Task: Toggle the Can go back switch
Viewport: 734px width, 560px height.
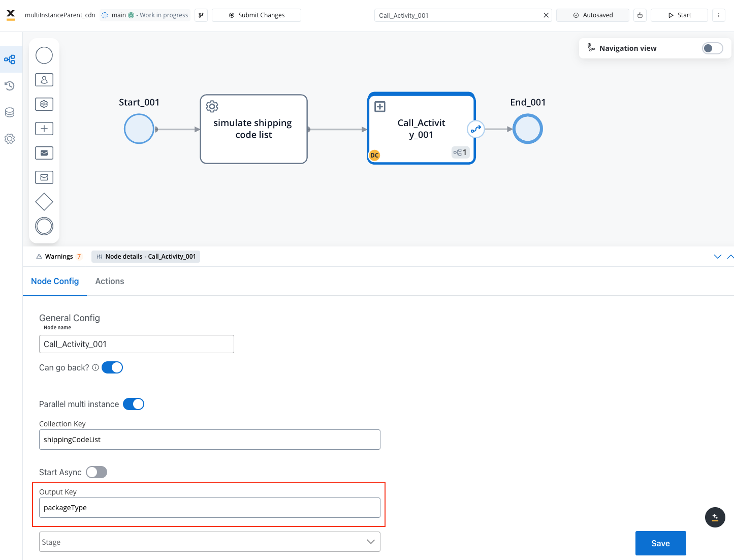Action: 112,367
